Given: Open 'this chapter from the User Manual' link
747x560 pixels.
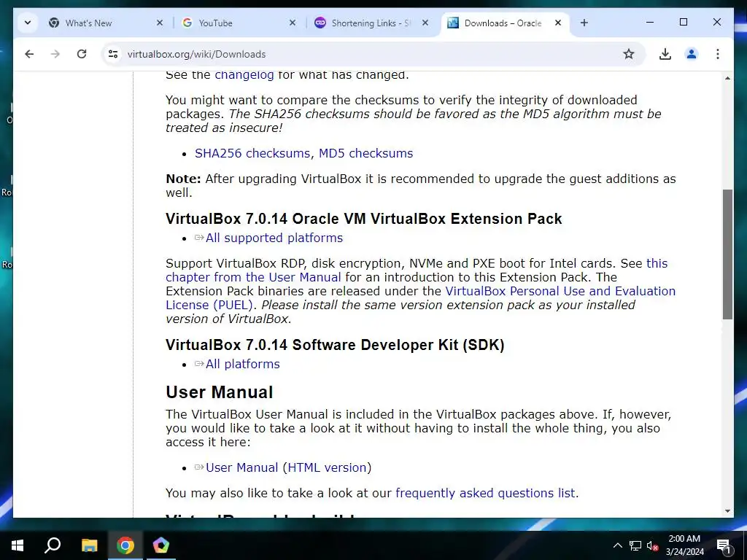Looking at the screenshot, I should (x=253, y=277).
